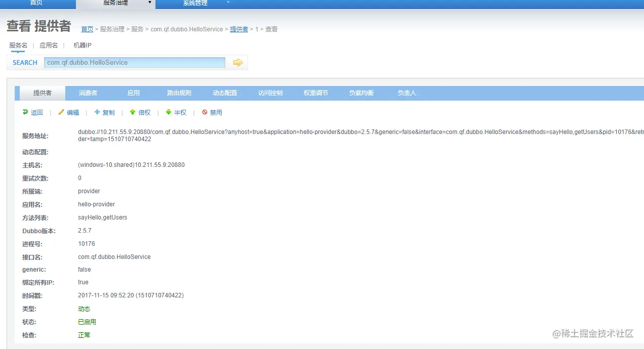Click the 重试次数 label
Screen dimensions: 644x349
(x=35, y=179)
